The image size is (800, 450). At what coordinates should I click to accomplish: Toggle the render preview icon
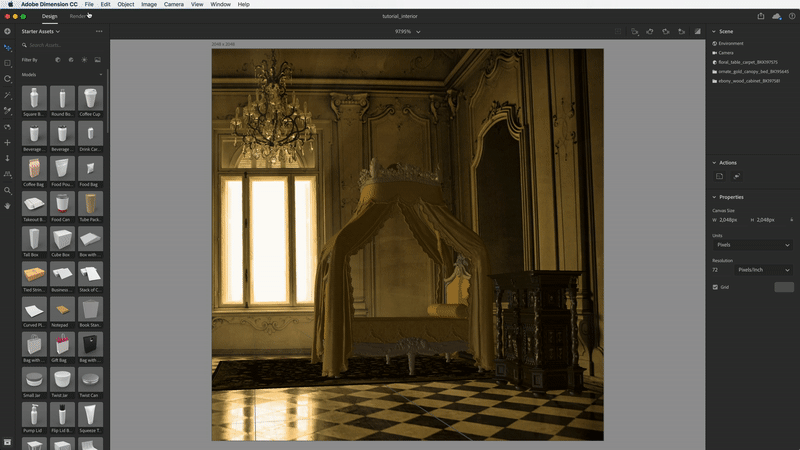[x=697, y=31]
